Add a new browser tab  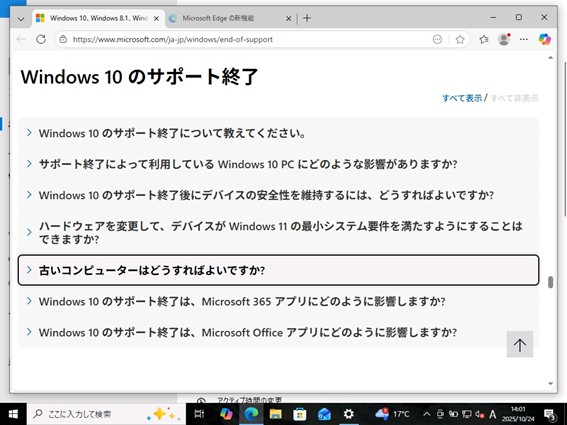[x=307, y=18]
